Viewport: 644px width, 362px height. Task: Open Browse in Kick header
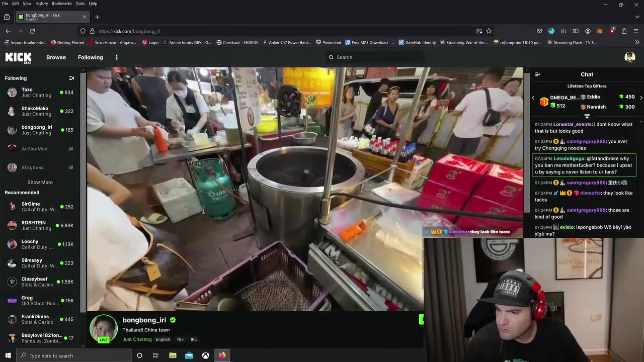coord(56,57)
